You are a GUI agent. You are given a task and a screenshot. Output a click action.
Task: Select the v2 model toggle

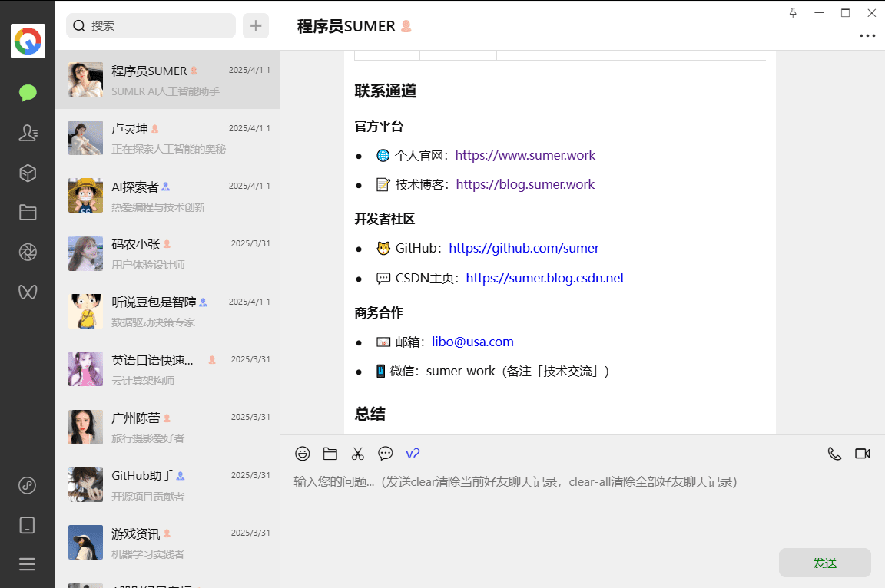413,454
